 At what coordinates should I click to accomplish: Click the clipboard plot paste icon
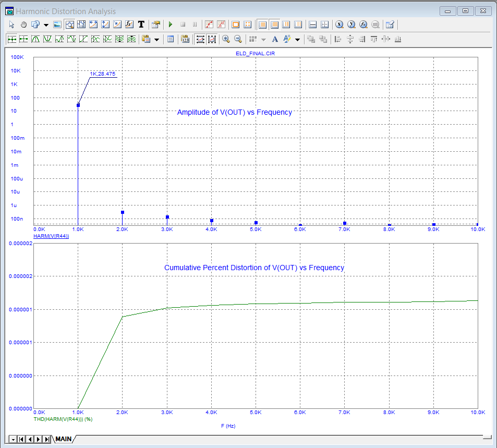[x=146, y=39]
